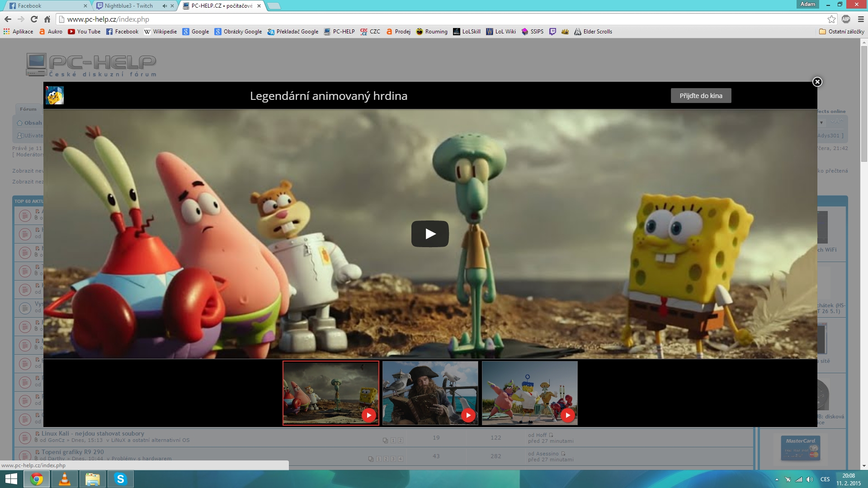Click the SpongeBob ad logo icon
The image size is (868, 488).
[x=55, y=95]
